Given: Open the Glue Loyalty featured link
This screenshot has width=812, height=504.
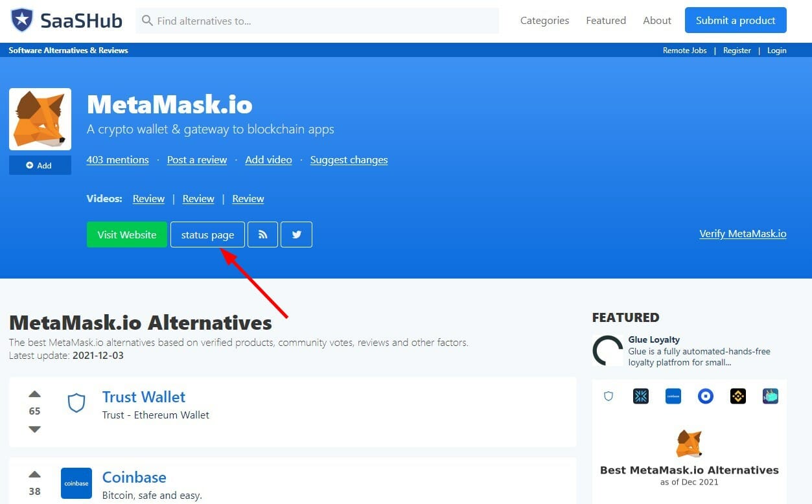Looking at the screenshot, I should (654, 339).
